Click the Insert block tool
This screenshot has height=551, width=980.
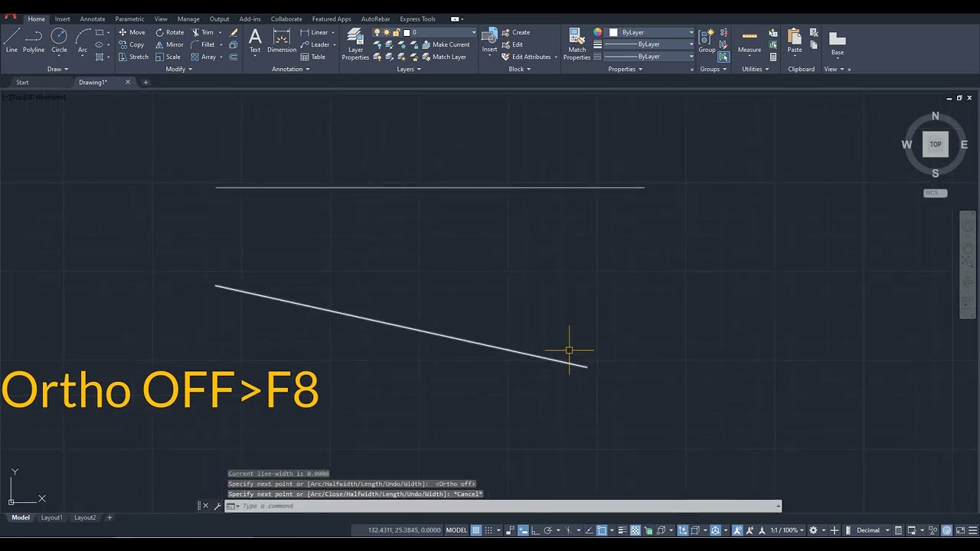[489, 40]
